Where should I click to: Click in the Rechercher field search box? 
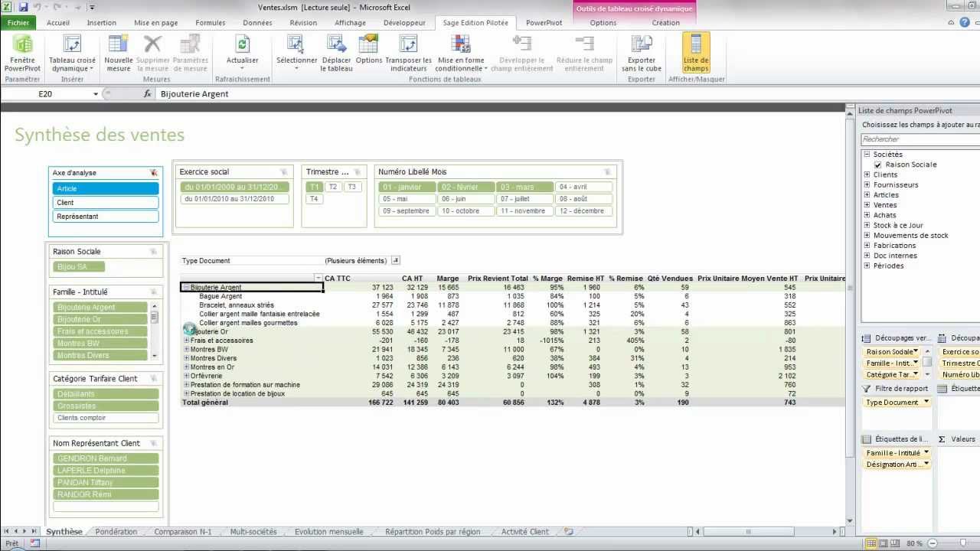click(x=920, y=139)
